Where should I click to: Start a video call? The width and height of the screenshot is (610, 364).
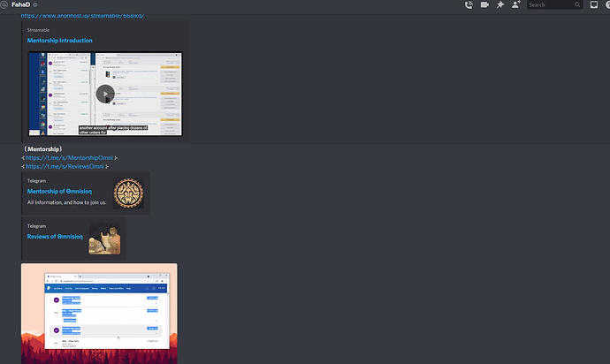[x=484, y=4]
